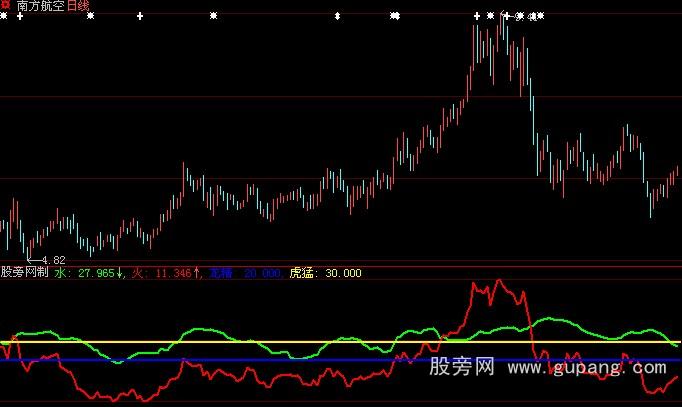Screen dimensions: 682x407
Task: Select the 日线 daily period label
Action: point(78,6)
